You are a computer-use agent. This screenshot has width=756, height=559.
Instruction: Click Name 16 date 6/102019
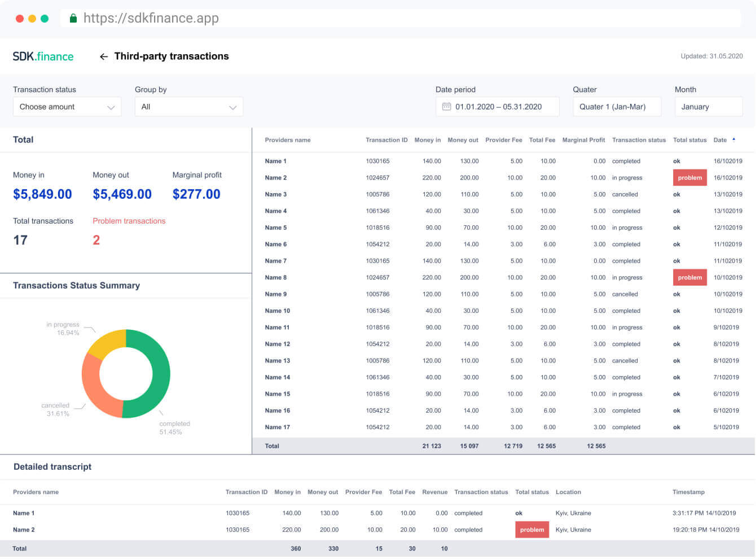tap(726, 411)
